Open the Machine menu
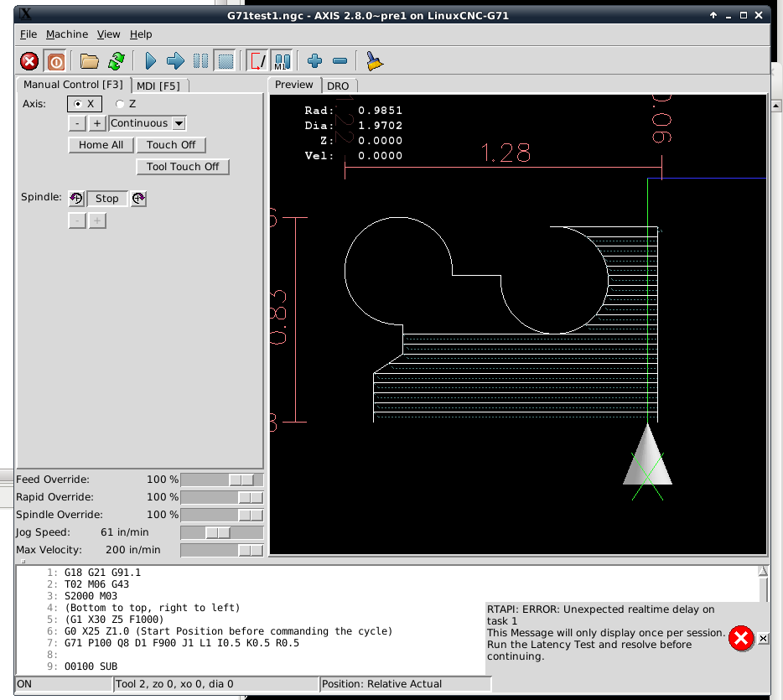Screen dimensions: 783x700 [67, 34]
